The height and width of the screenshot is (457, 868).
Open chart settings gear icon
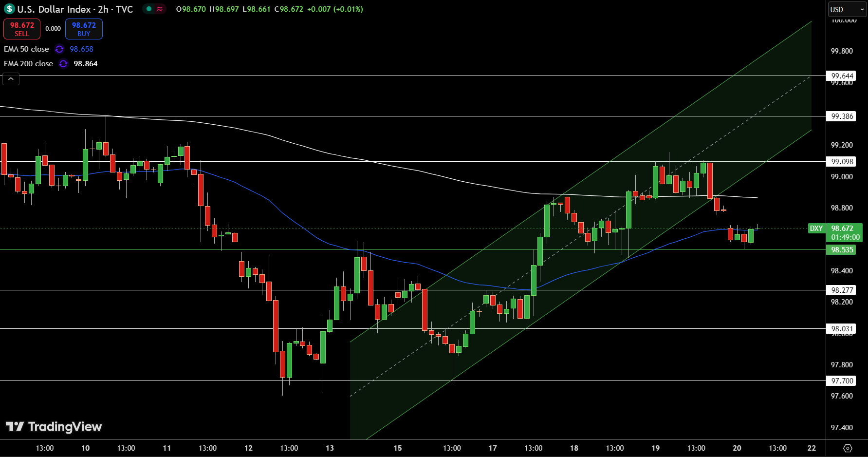[x=848, y=448]
